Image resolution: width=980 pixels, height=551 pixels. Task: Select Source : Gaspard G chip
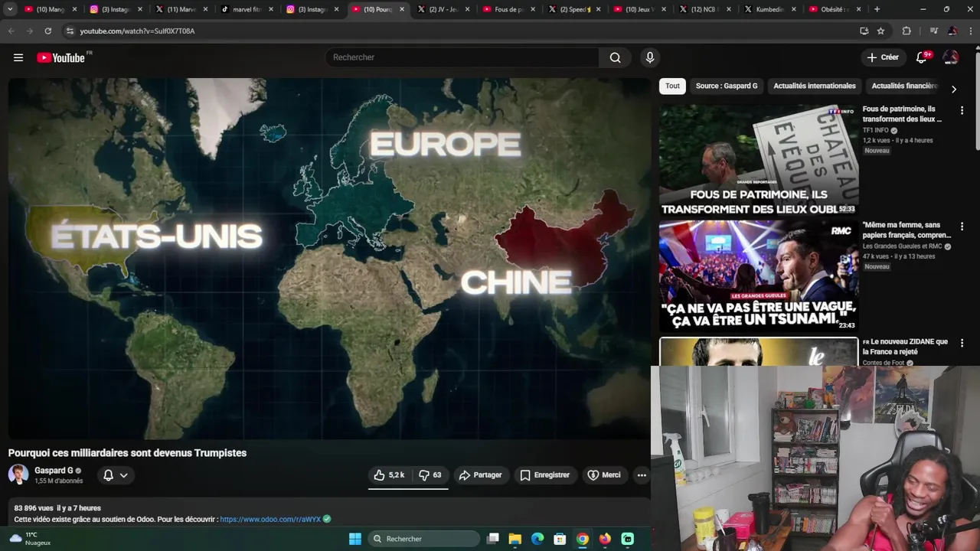tap(727, 86)
